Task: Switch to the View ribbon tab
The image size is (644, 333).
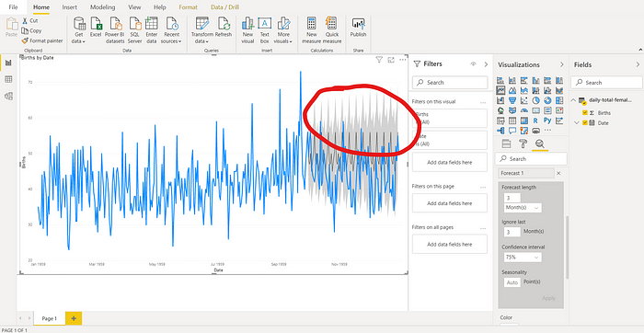Action: [134, 7]
